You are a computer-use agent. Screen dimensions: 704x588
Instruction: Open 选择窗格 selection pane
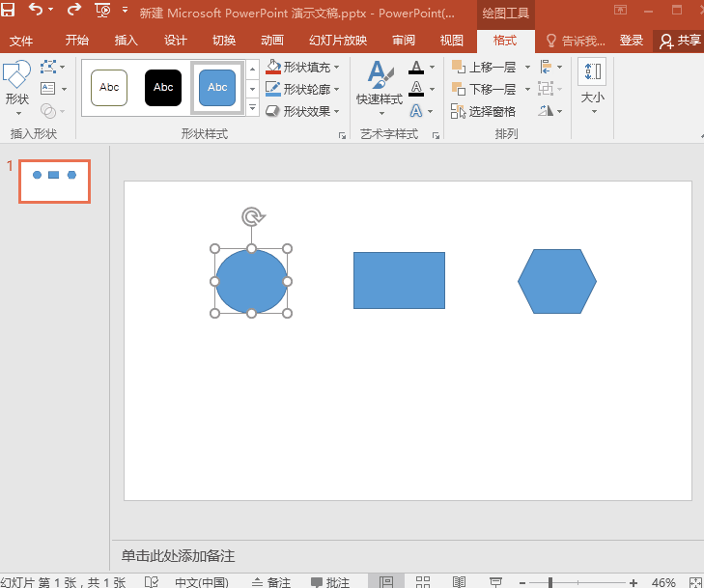click(x=484, y=111)
